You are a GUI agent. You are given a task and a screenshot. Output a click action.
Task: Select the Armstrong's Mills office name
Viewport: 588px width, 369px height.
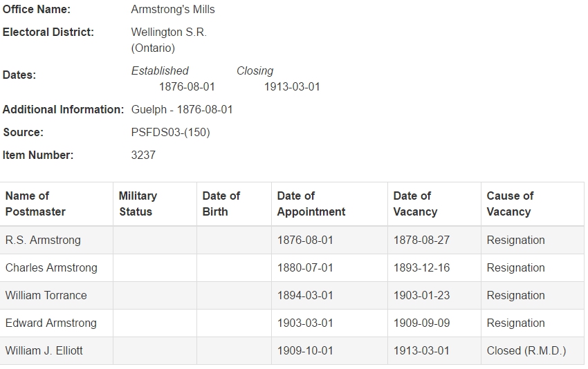(173, 10)
